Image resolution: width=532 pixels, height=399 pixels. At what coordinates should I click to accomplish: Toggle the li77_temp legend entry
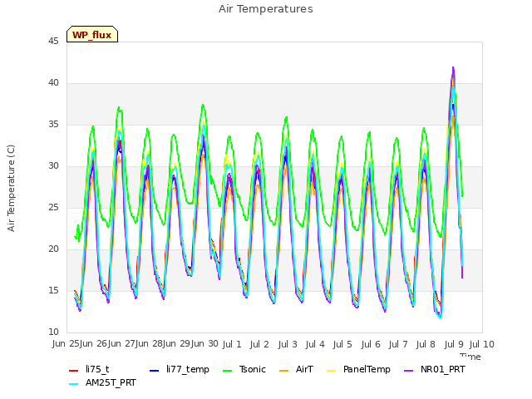click(x=180, y=369)
